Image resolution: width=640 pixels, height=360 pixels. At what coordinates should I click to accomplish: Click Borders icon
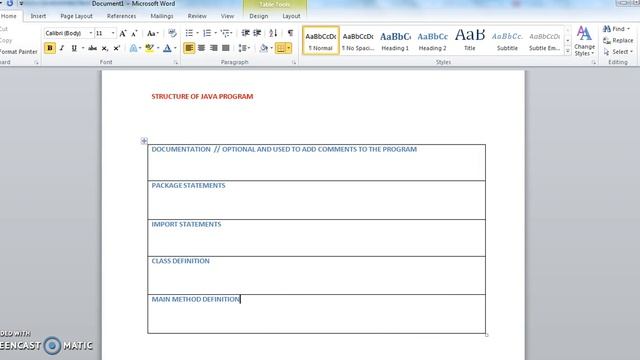coord(281,48)
